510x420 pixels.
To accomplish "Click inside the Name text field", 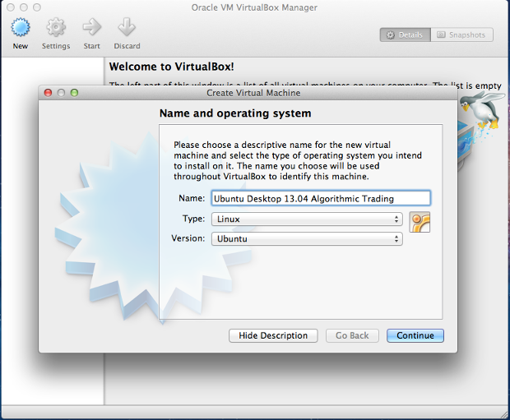I will tap(321, 198).
